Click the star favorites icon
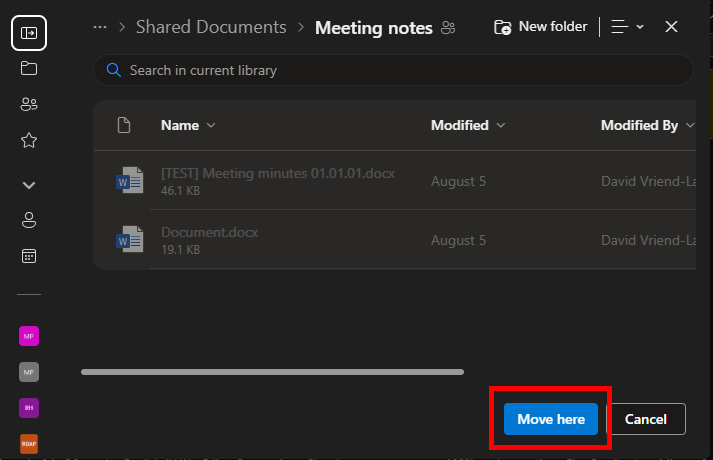 (28, 141)
